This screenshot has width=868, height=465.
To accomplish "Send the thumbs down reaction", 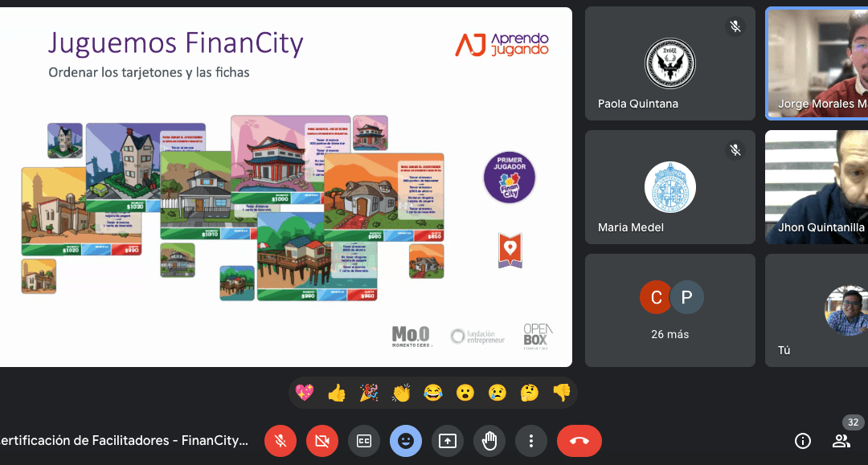I will [x=561, y=393].
